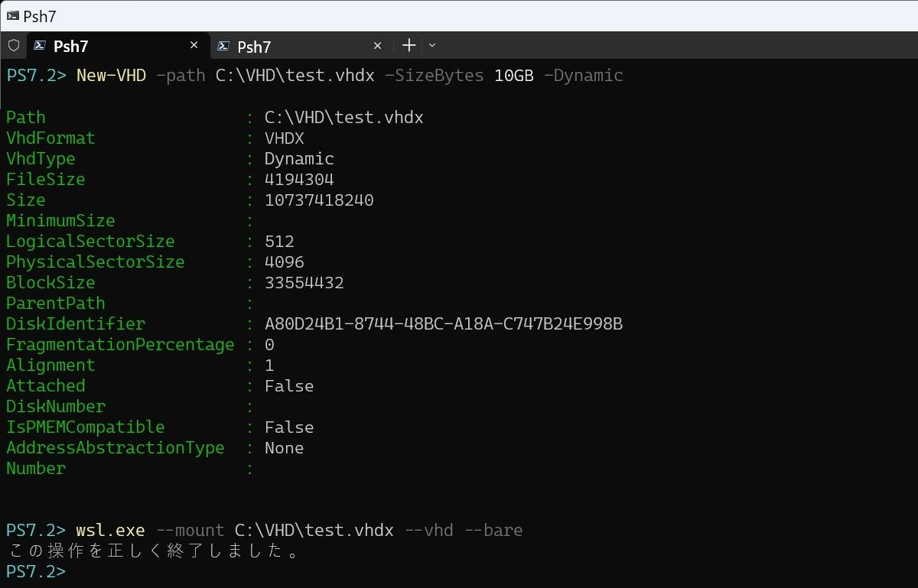The height and width of the screenshot is (588, 918).
Task: Click the FileSize value 4194304
Action: click(299, 179)
